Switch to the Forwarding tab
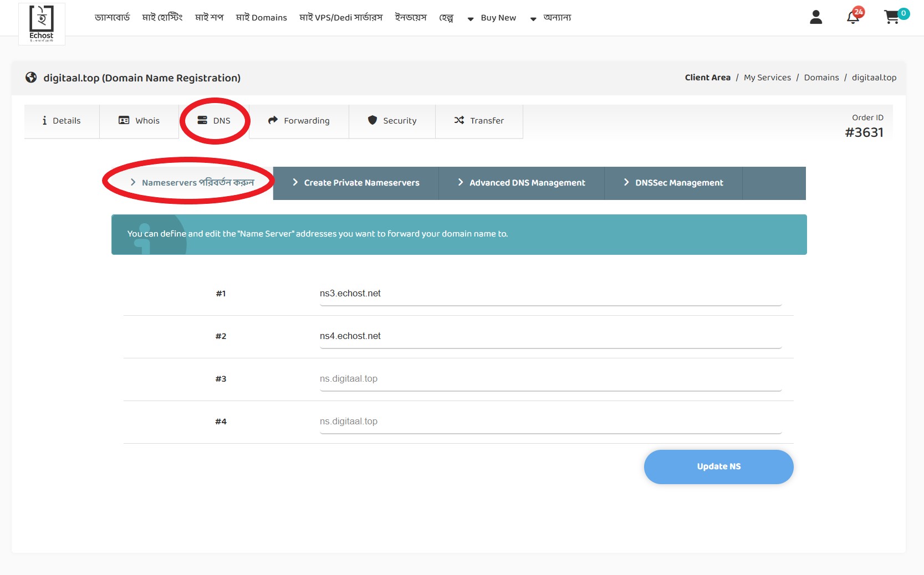 [299, 121]
